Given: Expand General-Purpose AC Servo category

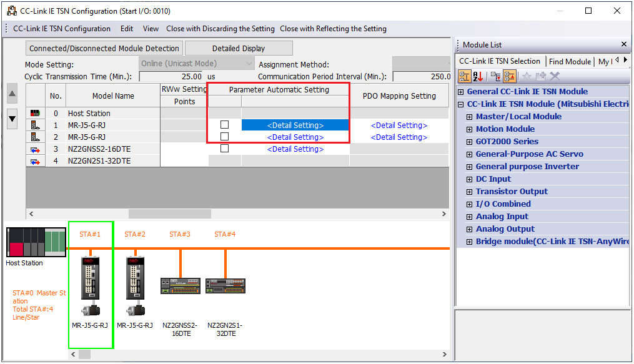Looking at the screenshot, I should 470,154.
